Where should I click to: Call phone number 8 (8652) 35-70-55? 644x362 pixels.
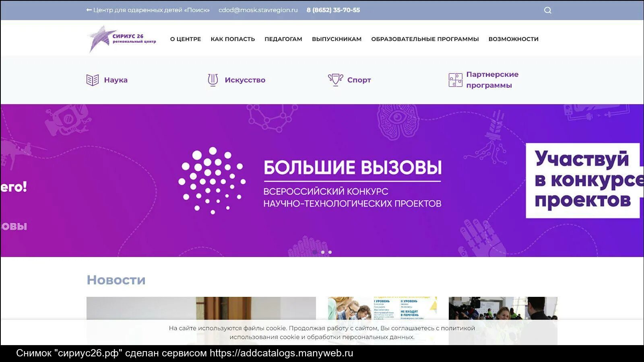333,10
